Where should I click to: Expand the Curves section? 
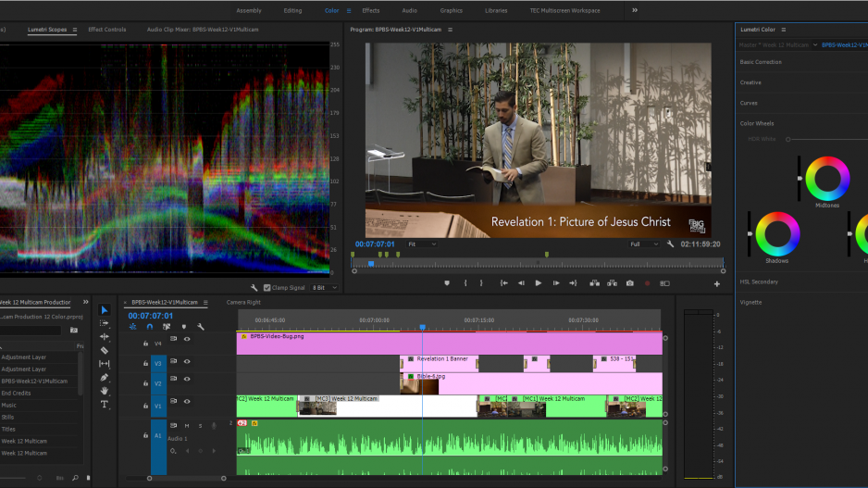pyautogui.click(x=749, y=103)
